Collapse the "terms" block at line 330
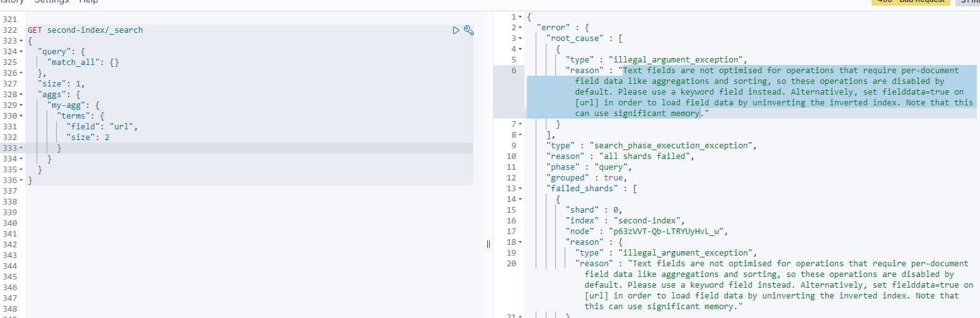The image size is (980, 318). tap(22, 116)
